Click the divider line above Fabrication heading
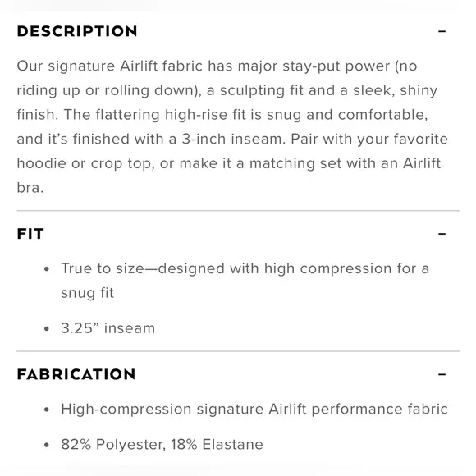The width and height of the screenshot is (476, 476). pos(238,351)
